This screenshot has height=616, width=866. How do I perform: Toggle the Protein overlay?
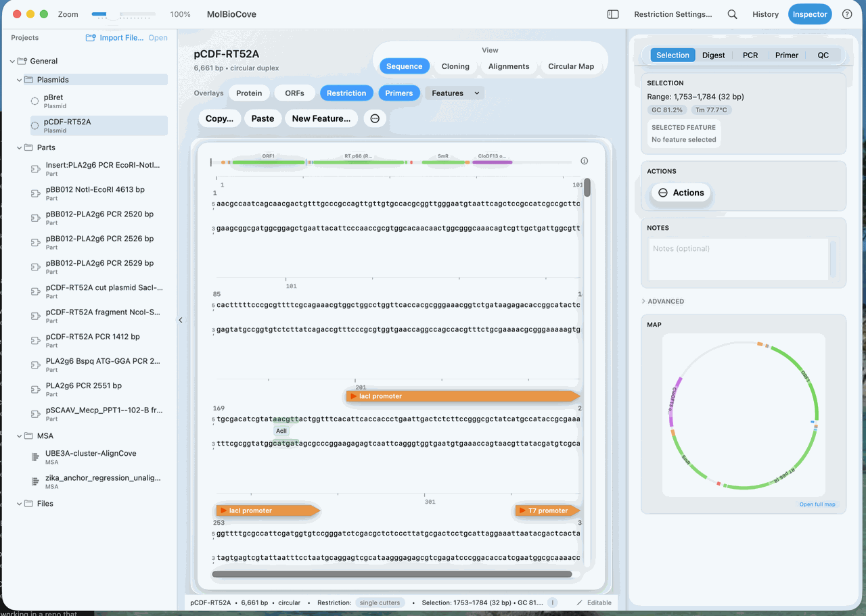249,93
